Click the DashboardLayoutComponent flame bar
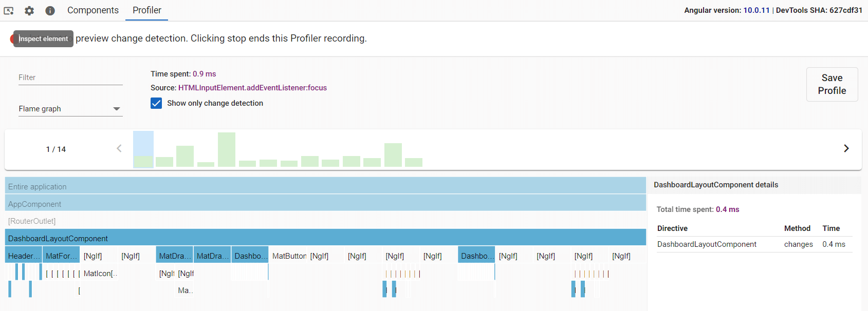 point(325,239)
